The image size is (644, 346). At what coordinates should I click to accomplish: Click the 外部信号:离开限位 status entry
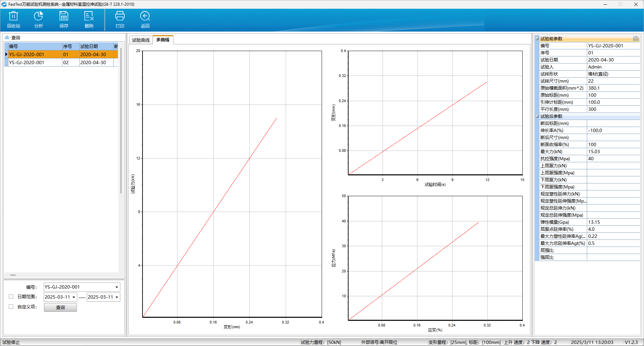pos(379,342)
